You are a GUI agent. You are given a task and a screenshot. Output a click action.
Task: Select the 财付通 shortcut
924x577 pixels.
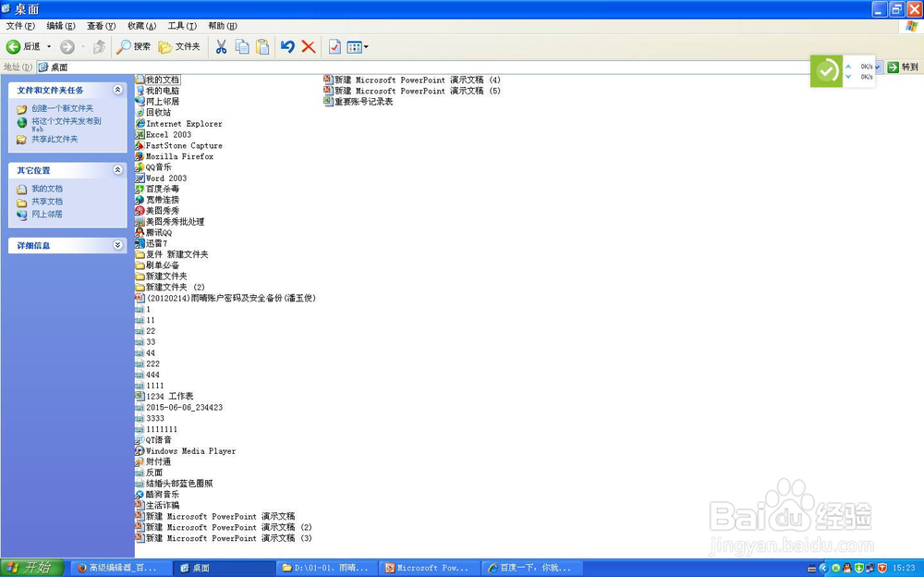point(153,462)
